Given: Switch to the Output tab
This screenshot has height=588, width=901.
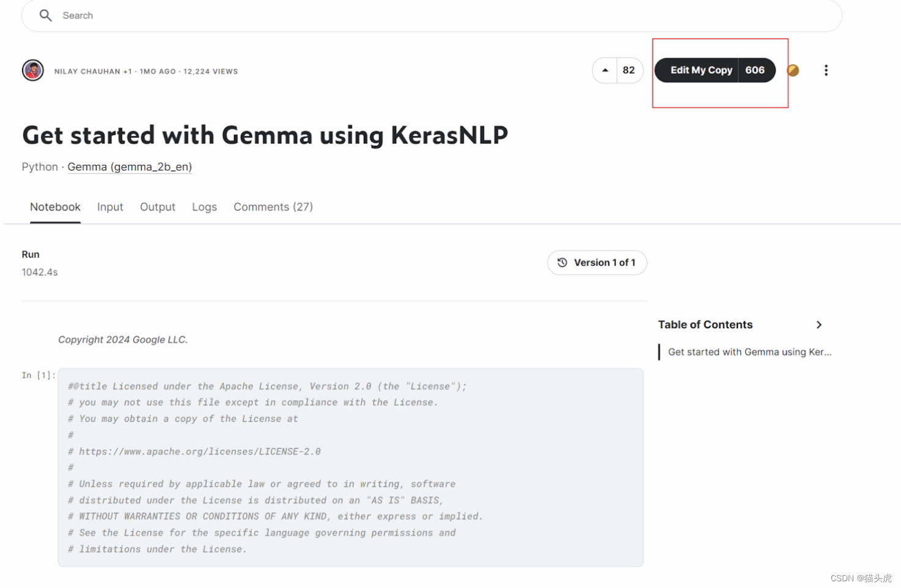Looking at the screenshot, I should click(158, 207).
